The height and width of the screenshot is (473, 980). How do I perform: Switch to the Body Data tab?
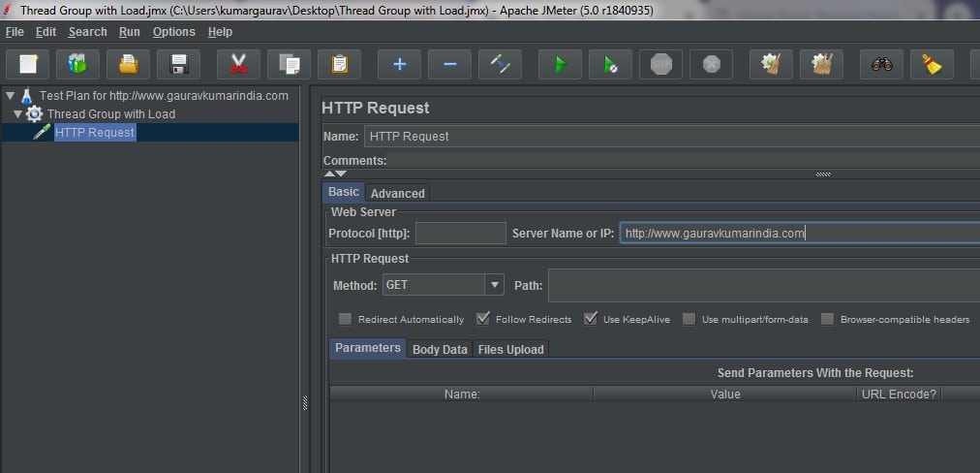[440, 349]
